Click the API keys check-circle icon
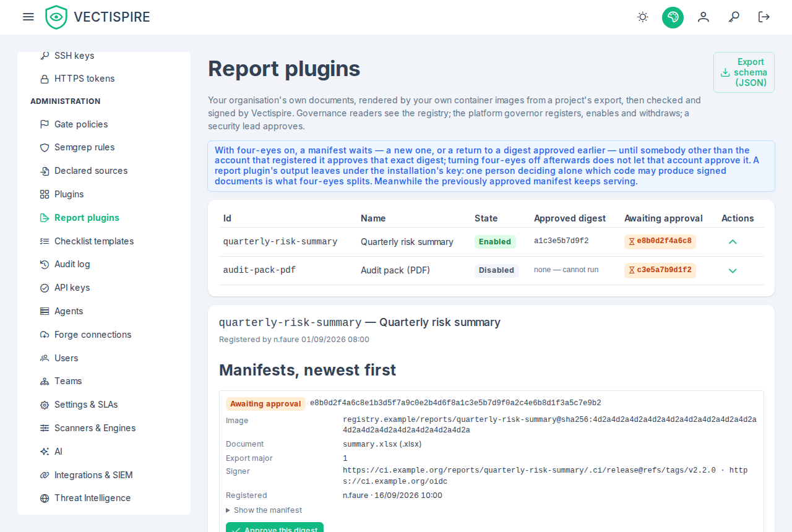 45,288
